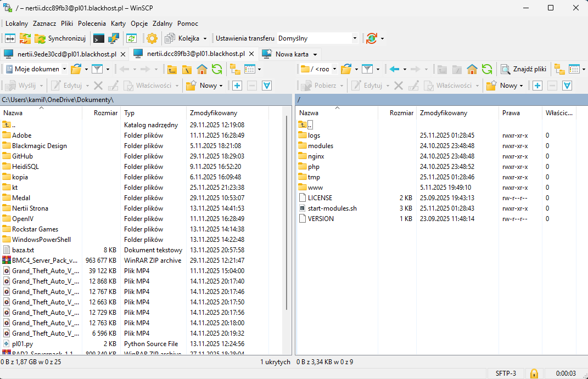This screenshot has width=588, height=379.
Task: Show remote directory tree icon
Action: [559, 69]
